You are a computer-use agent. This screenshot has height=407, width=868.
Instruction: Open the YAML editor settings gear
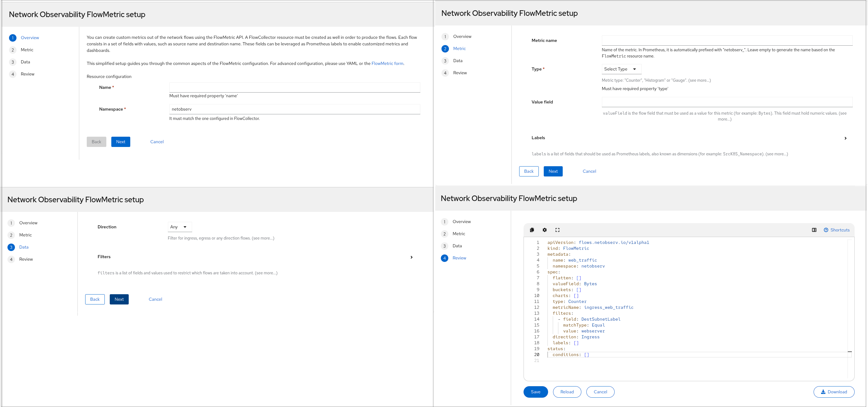tap(545, 230)
